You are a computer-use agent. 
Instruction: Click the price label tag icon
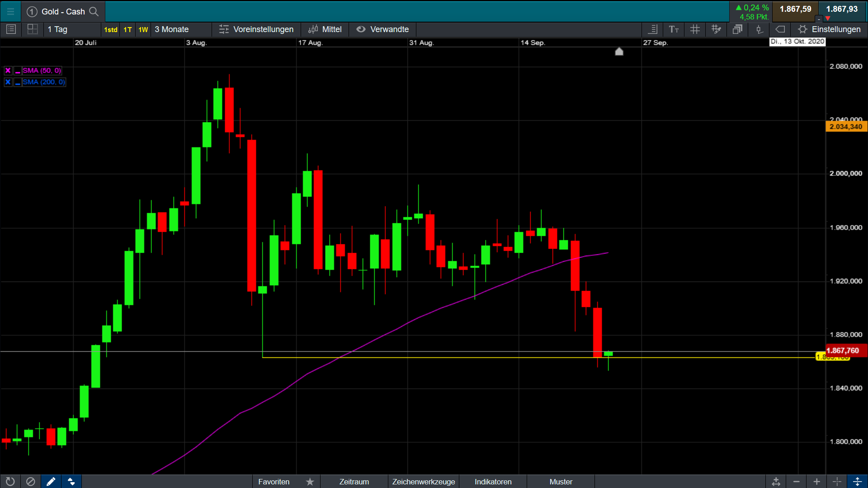tap(780, 29)
